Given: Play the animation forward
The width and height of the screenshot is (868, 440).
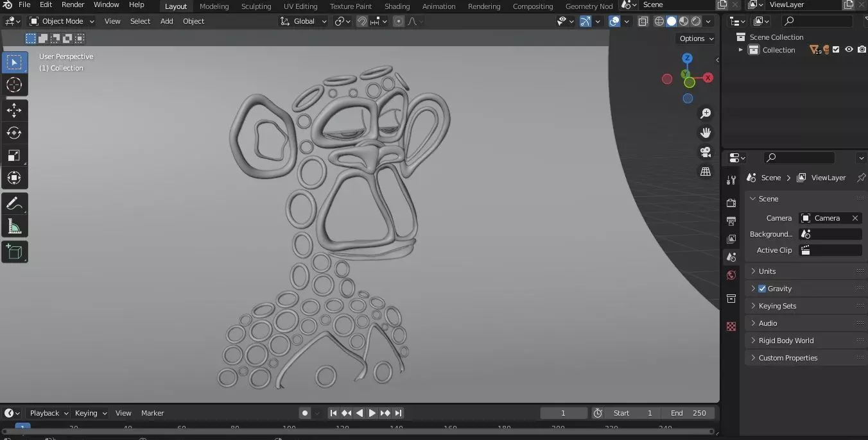Looking at the screenshot, I should [x=372, y=413].
